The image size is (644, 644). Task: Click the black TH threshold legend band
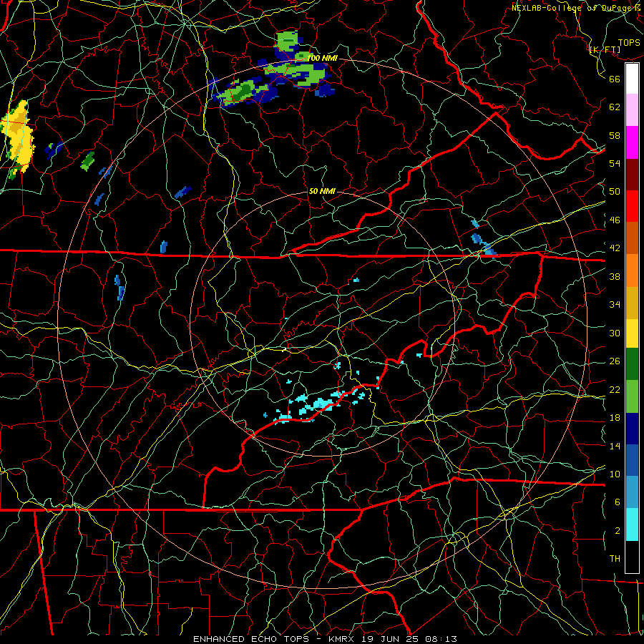pyautogui.click(x=632, y=557)
